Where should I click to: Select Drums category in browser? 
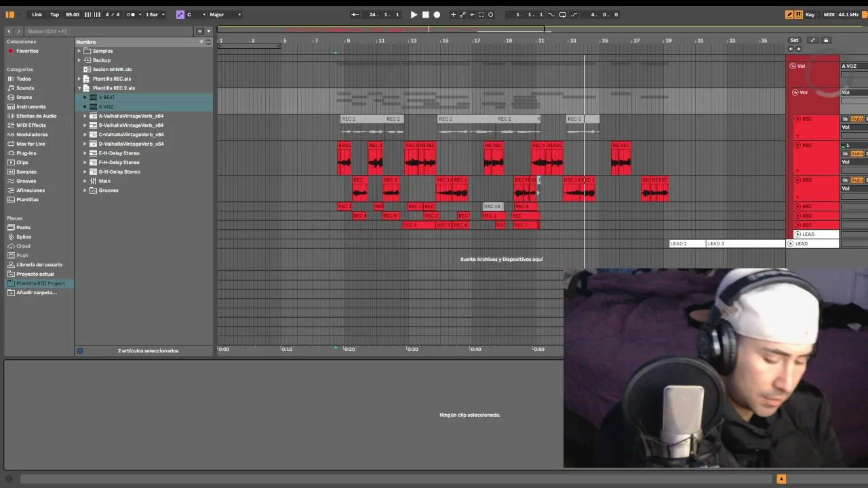coord(24,97)
